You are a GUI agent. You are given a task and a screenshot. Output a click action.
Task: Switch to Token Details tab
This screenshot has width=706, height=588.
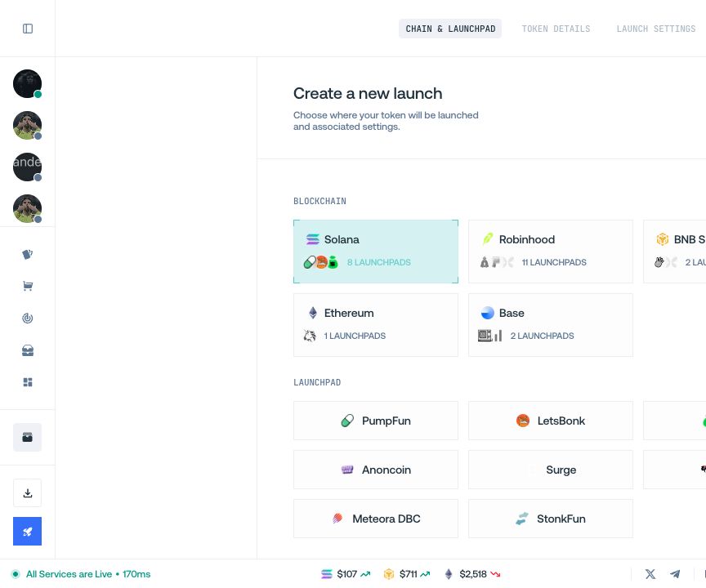click(x=556, y=29)
